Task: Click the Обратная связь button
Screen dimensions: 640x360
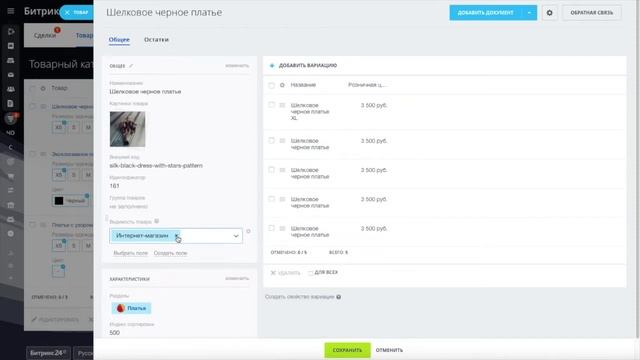Action: pyautogui.click(x=591, y=13)
